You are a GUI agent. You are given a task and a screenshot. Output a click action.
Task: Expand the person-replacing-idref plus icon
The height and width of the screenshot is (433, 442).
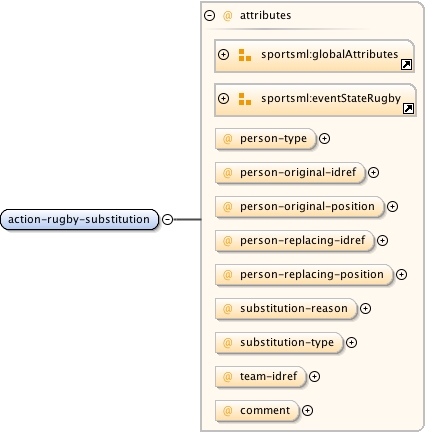[382, 240]
